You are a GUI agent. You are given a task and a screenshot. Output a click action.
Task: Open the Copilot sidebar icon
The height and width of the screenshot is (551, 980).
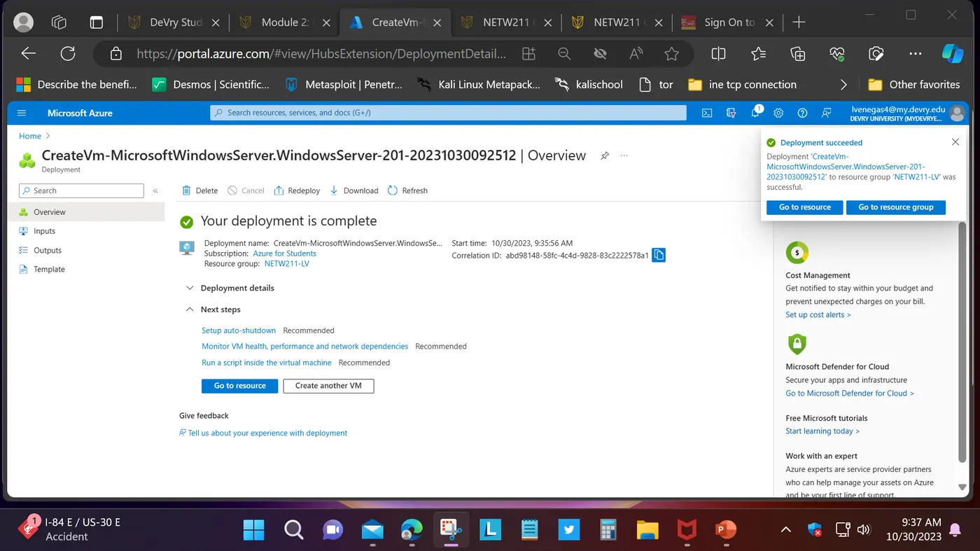(953, 53)
